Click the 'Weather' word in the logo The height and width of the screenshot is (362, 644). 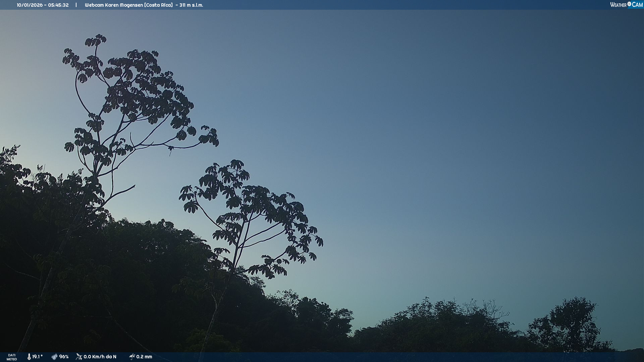pyautogui.click(x=618, y=5)
